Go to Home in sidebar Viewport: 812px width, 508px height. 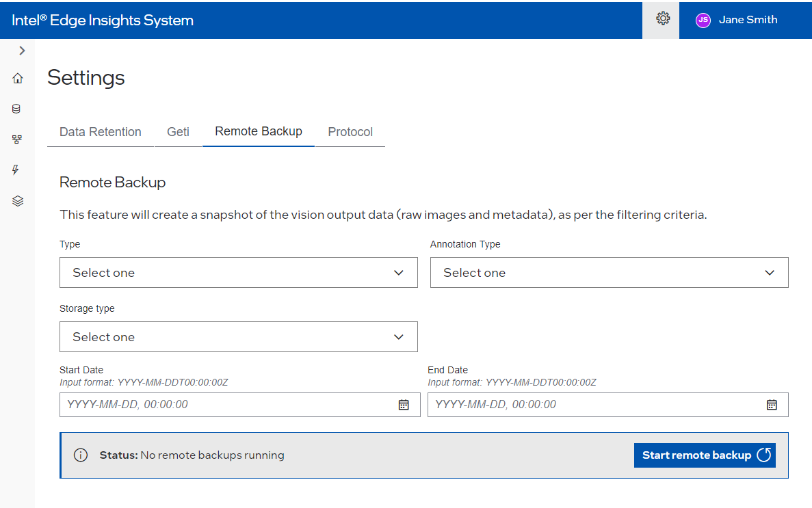(18, 78)
